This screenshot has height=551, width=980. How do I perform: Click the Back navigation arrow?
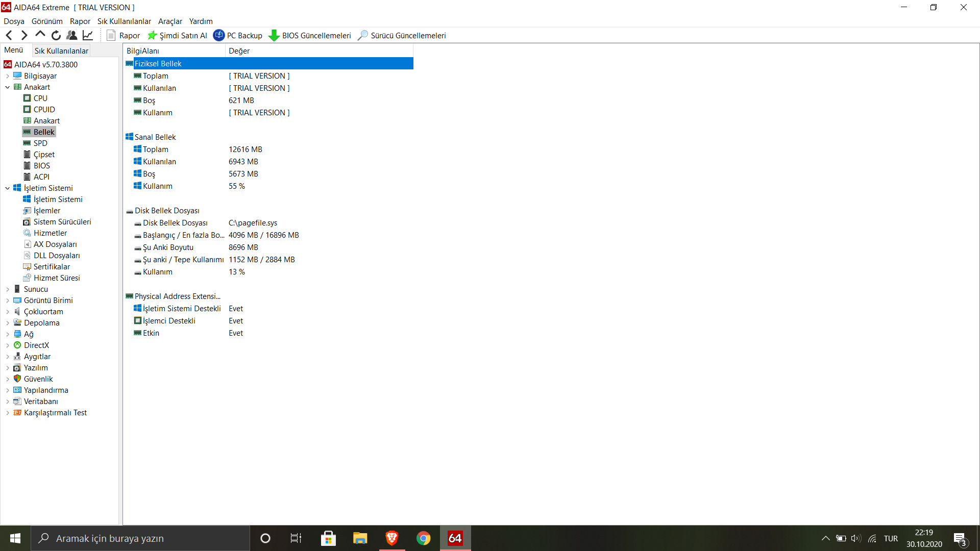[9, 35]
